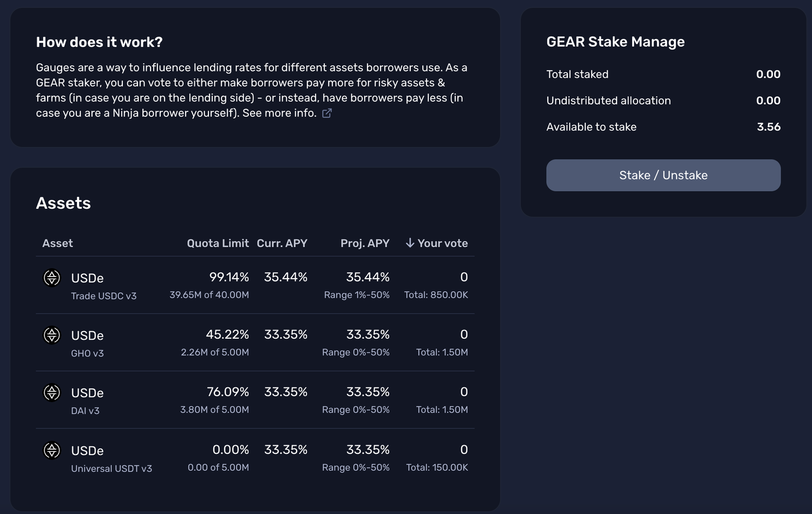Select the USDe Trade USDC v3 asset name
Image resolution: width=812 pixels, height=514 pixels.
87,278
